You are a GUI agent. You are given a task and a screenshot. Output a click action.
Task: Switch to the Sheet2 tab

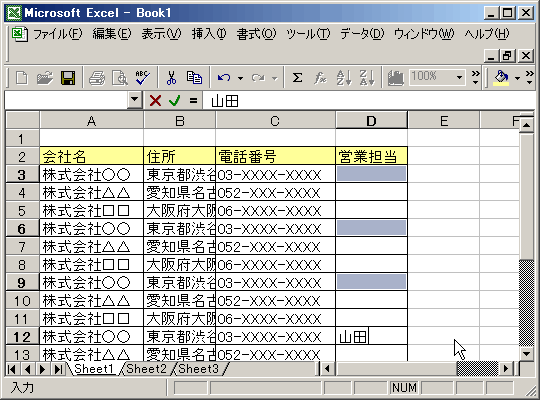click(146, 369)
